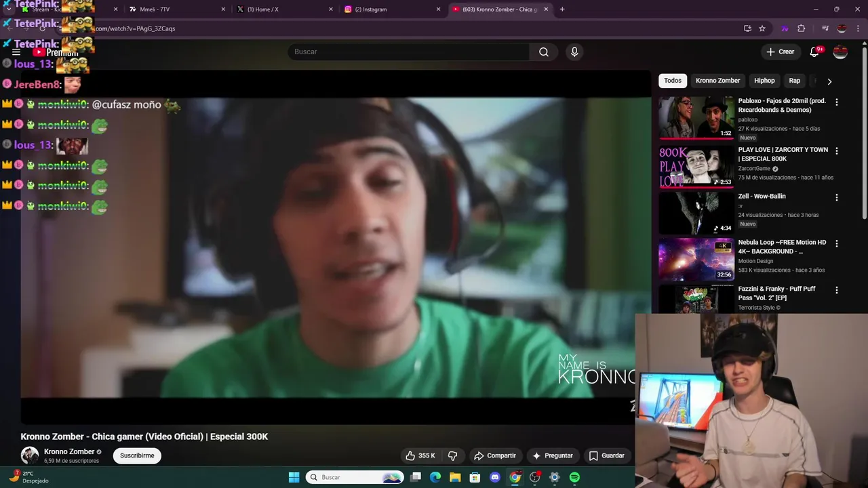
Task: Click in the YouTube Buscar search field
Action: pos(409,52)
